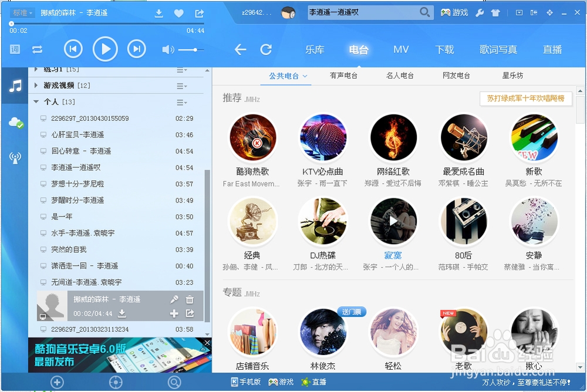Select the 网友电台 sub-tab

(456, 76)
